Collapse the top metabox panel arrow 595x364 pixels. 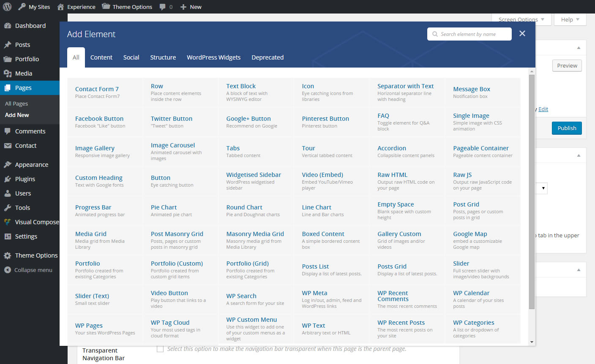pyautogui.click(x=579, y=48)
